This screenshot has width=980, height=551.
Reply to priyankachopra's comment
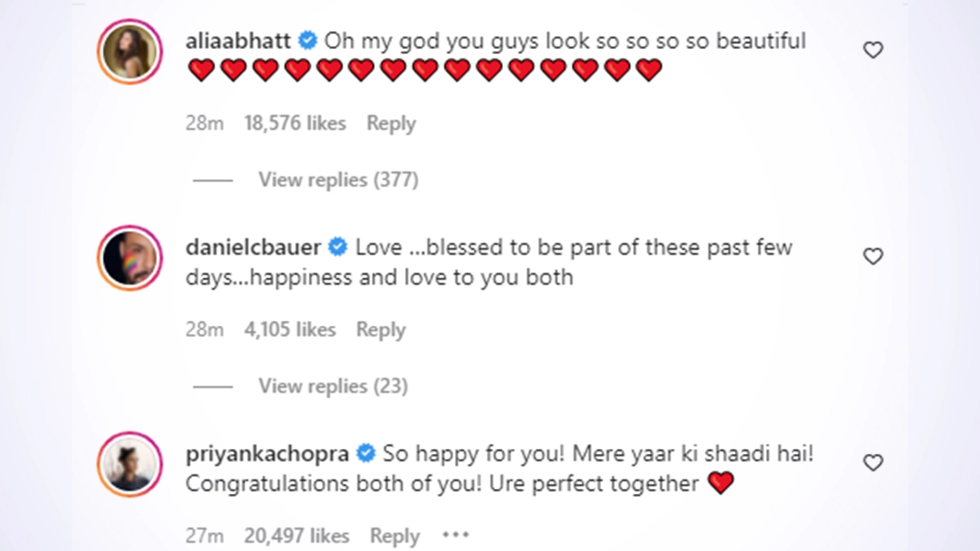tap(394, 536)
